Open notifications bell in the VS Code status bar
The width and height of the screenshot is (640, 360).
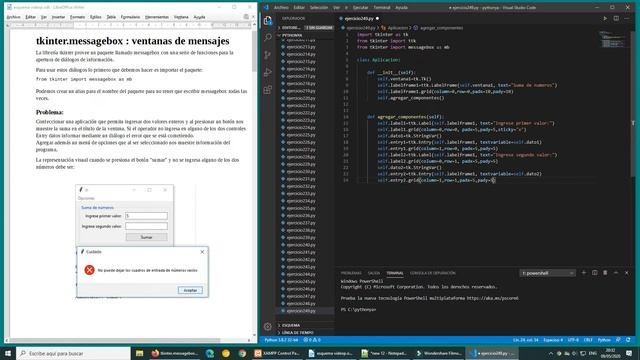(628, 340)
